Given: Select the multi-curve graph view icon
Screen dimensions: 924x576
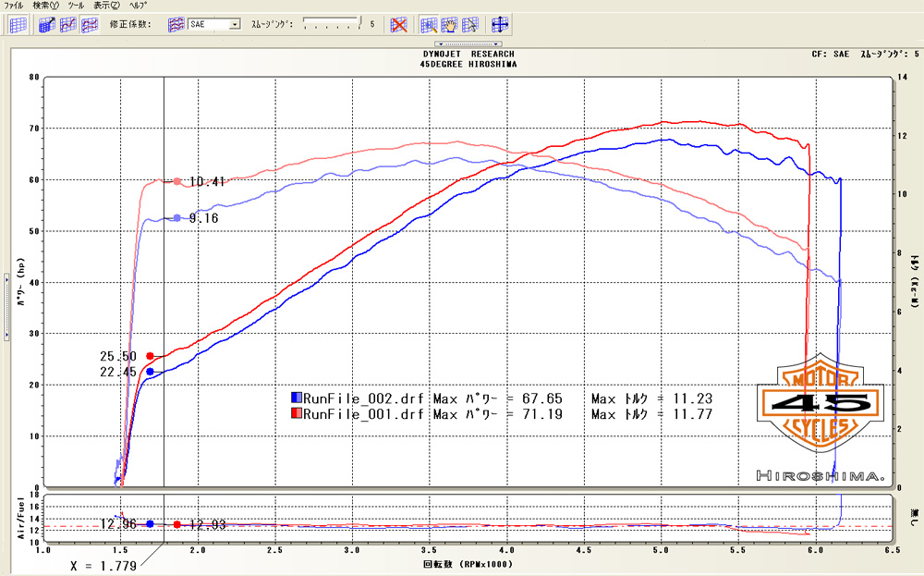Looking at the screenshot, I should [90, 25].
